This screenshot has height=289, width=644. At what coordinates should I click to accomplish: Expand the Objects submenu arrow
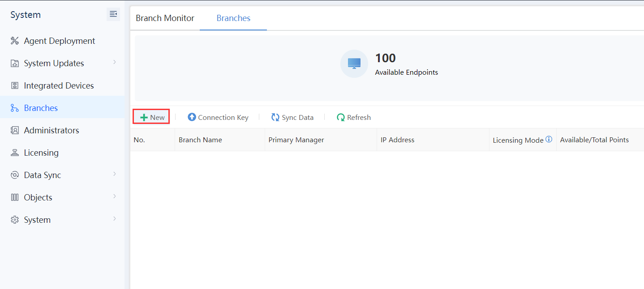pos(115,196)
